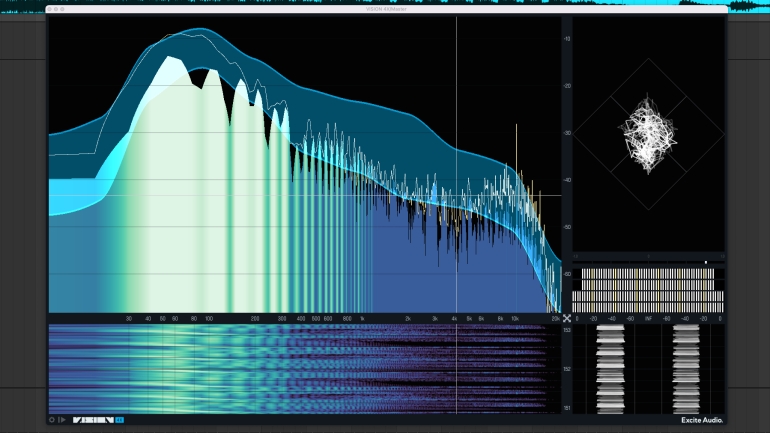Click the 10k frequency axis label
The width and height of the screenshot is (770, 433).
tap(515, 318)
